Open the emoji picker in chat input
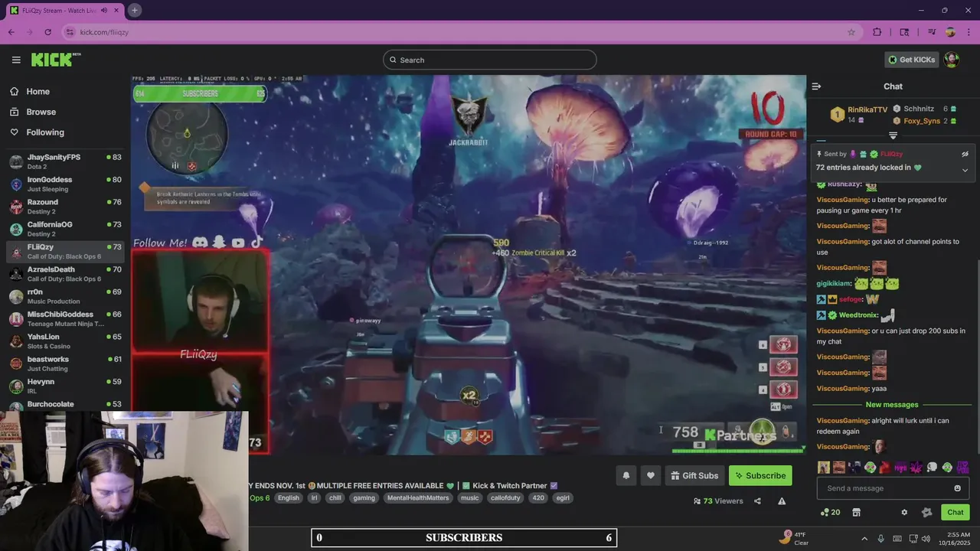Image resolution: width=980 pixels, height=551 pixels. [957, 488]
